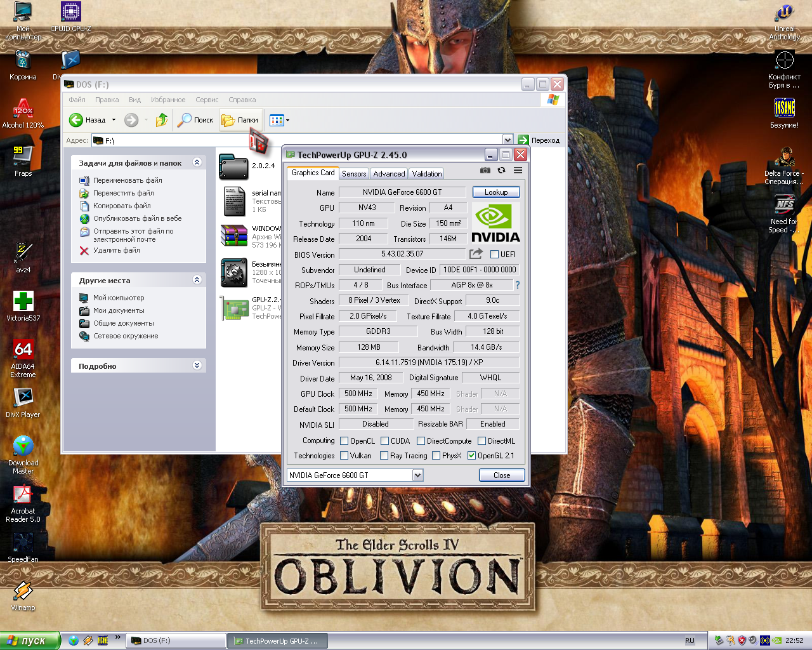Open the NVIDIA GeForce 6600 GT dropdown
The image size is (812, 650).
pos(417,475)
